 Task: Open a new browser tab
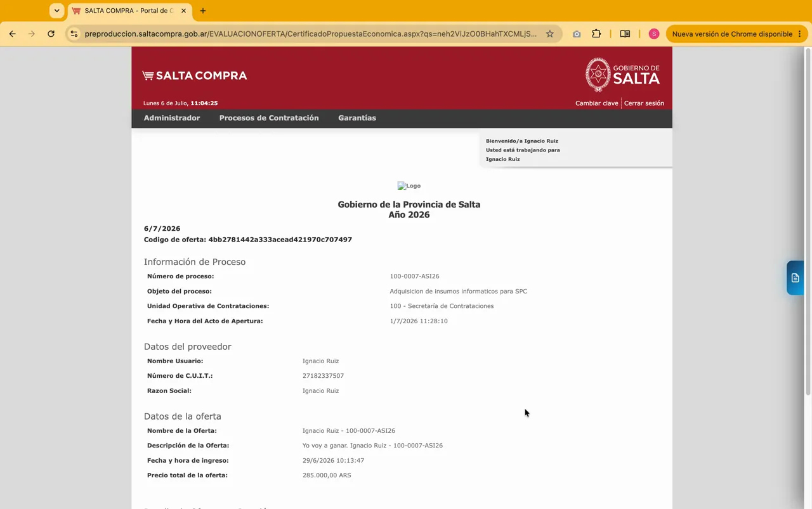coord(203,11)
